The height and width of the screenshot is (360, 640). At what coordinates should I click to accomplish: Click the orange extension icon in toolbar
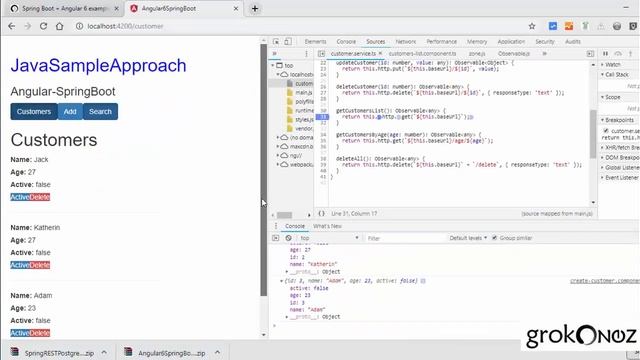click(x=569, y=26)
